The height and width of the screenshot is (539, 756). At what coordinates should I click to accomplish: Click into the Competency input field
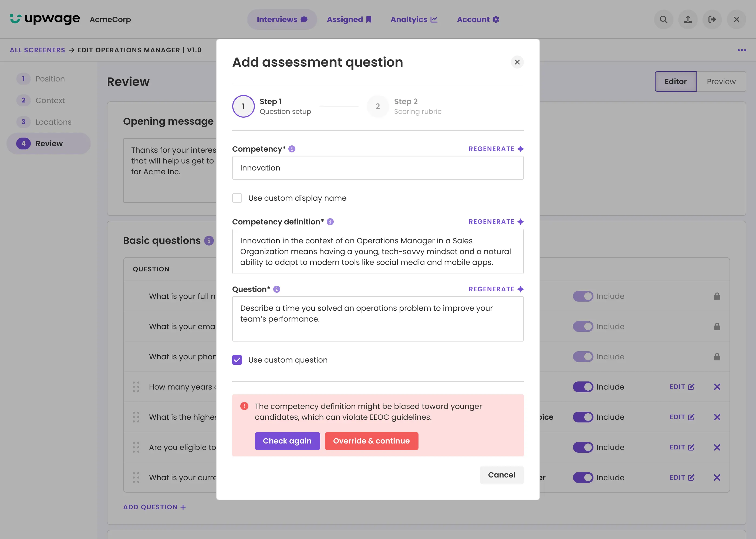tap(378, 168)
